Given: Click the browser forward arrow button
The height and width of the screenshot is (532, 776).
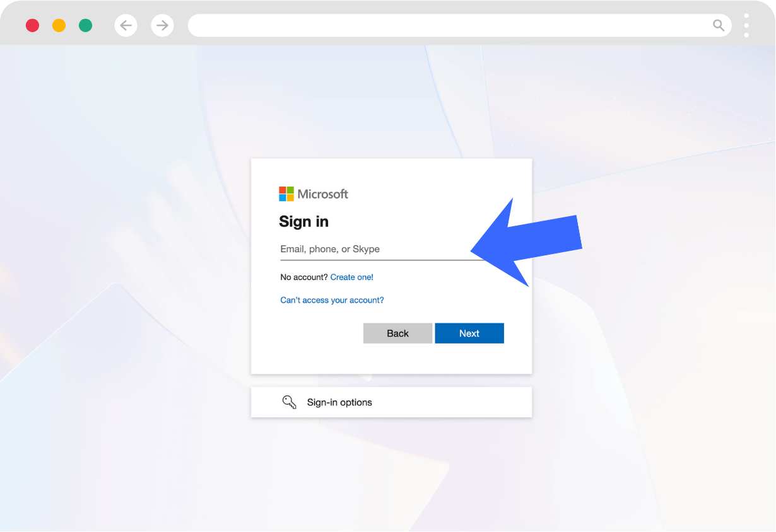Looking at the screenshot, I should tap(163, 25).
